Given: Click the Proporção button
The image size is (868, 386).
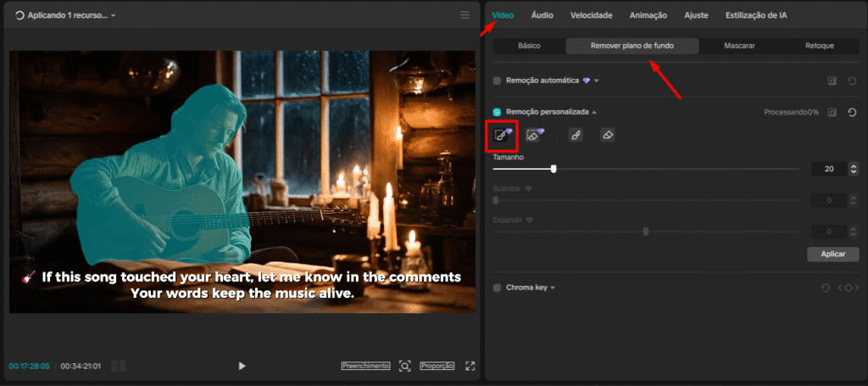Looking at the screenshot, I should pyautogui.click(x=437, y=366).
